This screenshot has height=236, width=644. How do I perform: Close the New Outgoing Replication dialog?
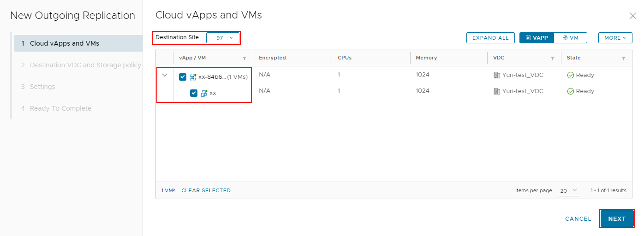(633, 16)
